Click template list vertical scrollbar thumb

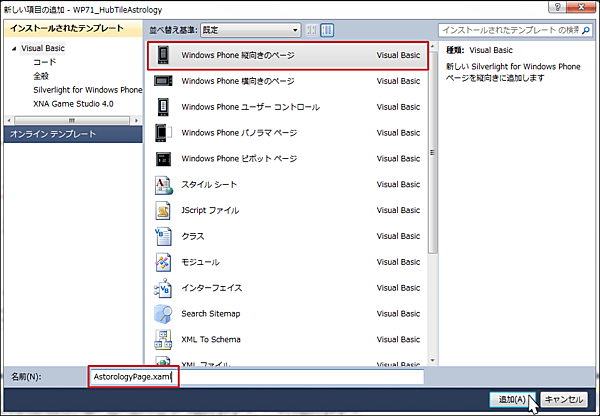(433, 152)
